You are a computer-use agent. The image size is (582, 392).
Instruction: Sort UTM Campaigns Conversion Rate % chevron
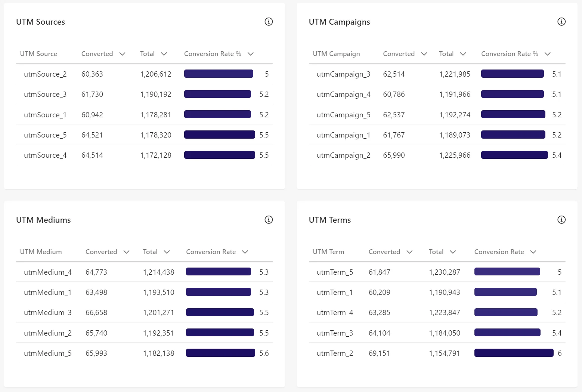(x=548, y=54)
